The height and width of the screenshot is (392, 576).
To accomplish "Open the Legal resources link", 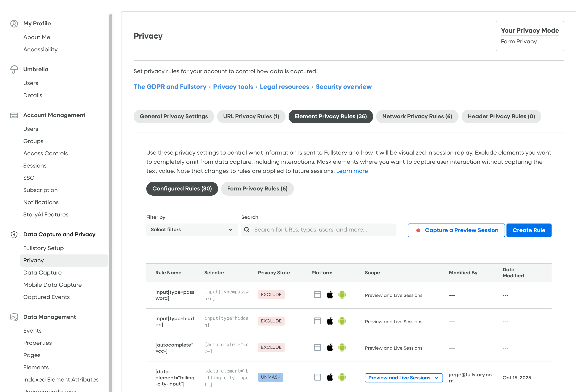I will [x=285, y=87].
